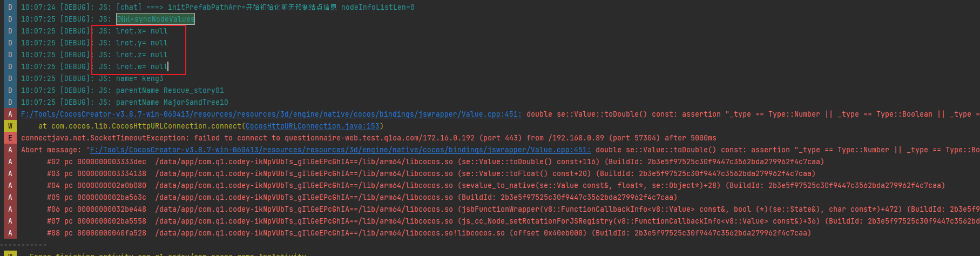
Task: Click the A level icon on stack frame #02
Action: pos(10,161)
